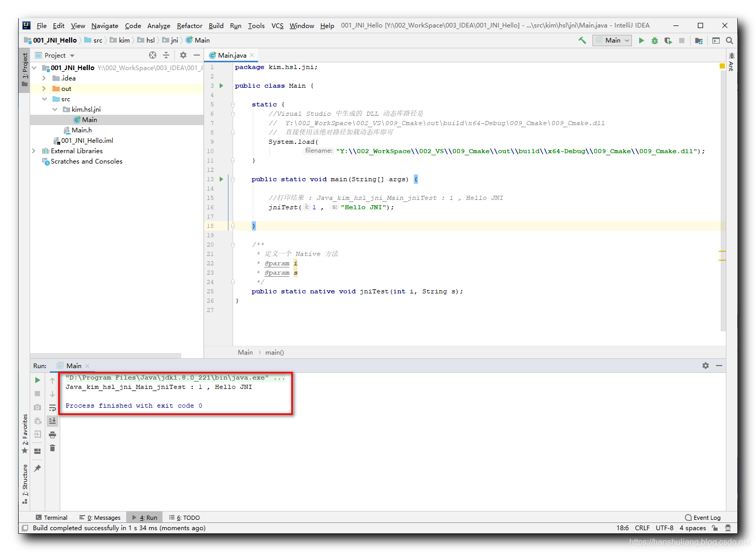
Task: Open the Ant tool window
Action: click(x=731, y=61)
